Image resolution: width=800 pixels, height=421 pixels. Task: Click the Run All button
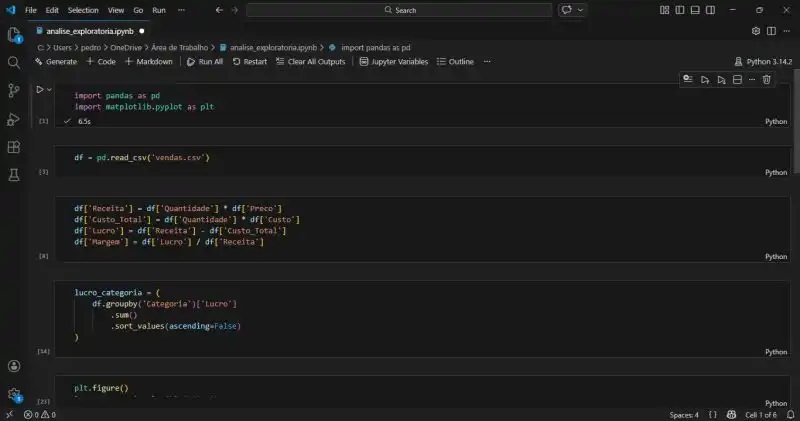205,61
